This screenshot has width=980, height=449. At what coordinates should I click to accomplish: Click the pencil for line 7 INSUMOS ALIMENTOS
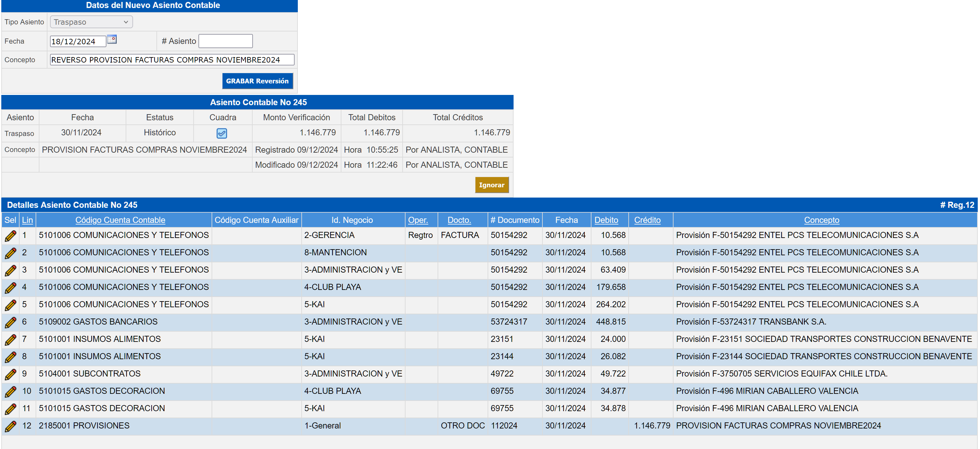coord(10,340)
